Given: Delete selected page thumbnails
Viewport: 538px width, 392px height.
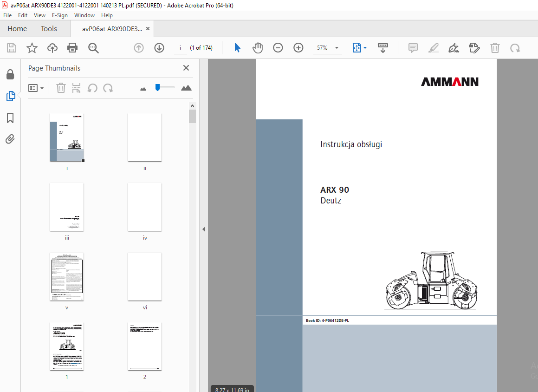Looking at the screenshot, I should pos(61,88).
